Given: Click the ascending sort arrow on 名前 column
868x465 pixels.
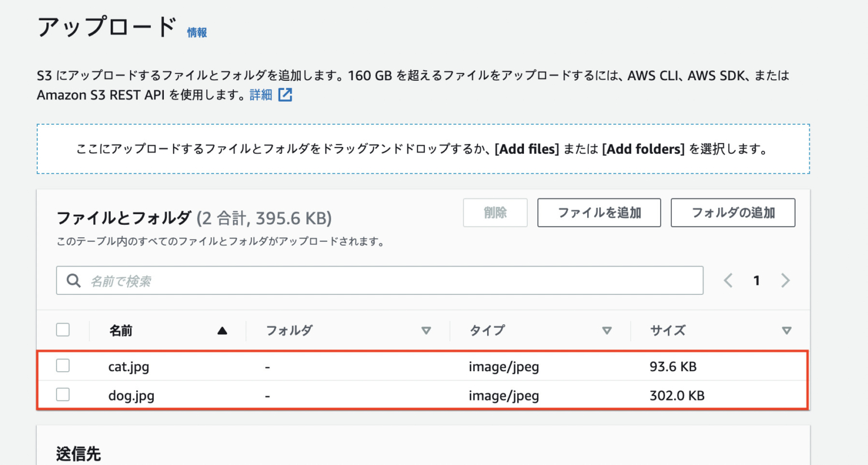Looking at the screenshot, I should click(223, 330).
